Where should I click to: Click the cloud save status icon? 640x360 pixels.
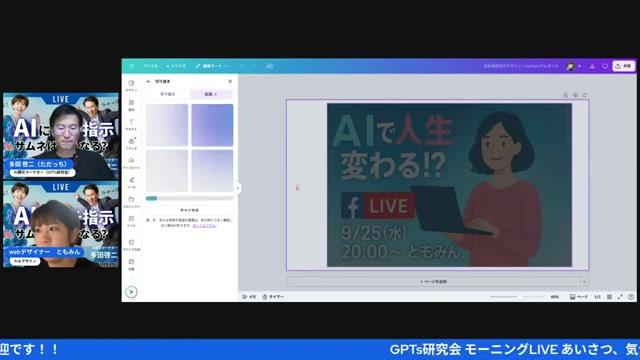click(x=270, y=66)
